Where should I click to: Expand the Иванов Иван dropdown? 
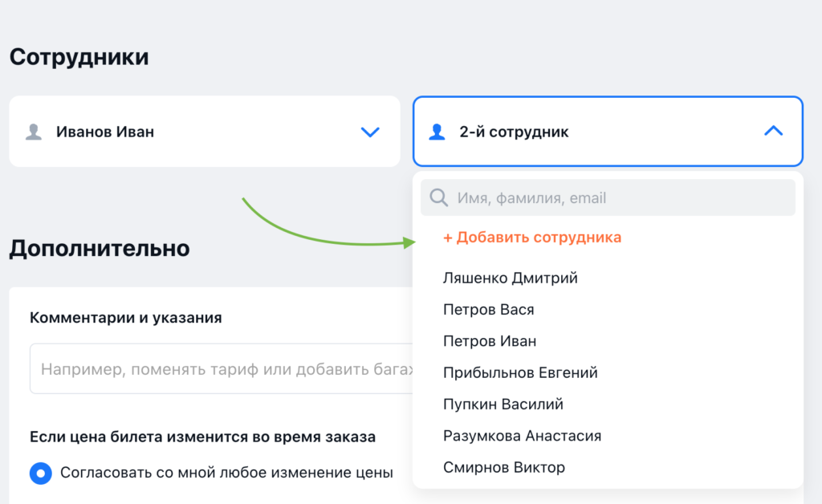click(370, 132)
